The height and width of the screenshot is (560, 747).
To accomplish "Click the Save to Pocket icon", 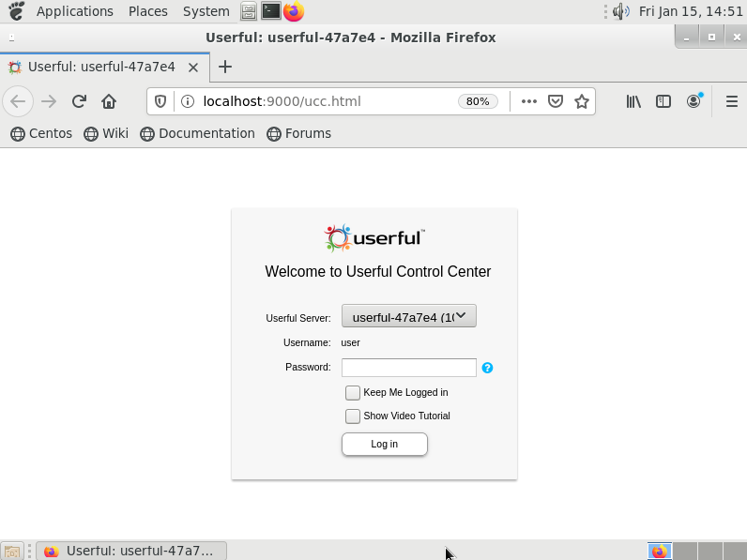I will point(556,101).
